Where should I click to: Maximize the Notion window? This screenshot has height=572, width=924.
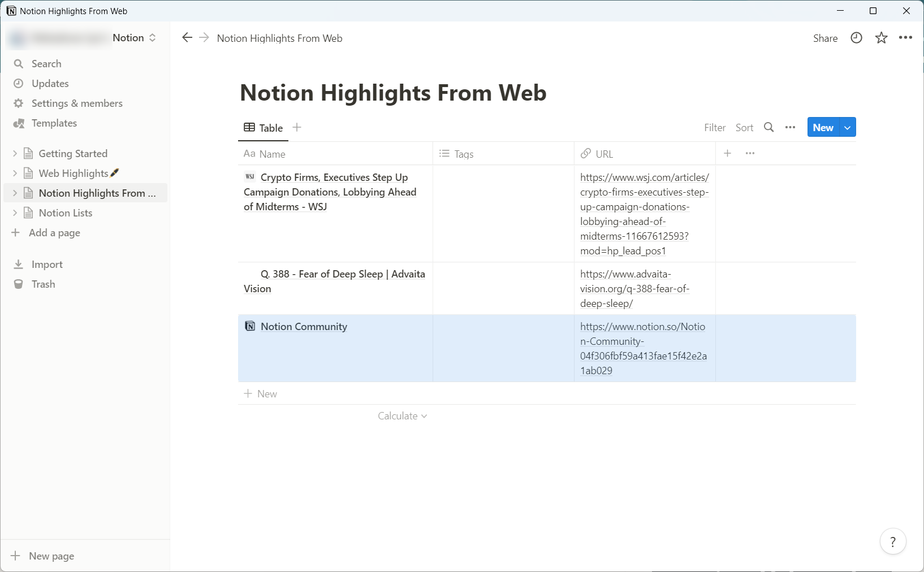click(873, 11)
